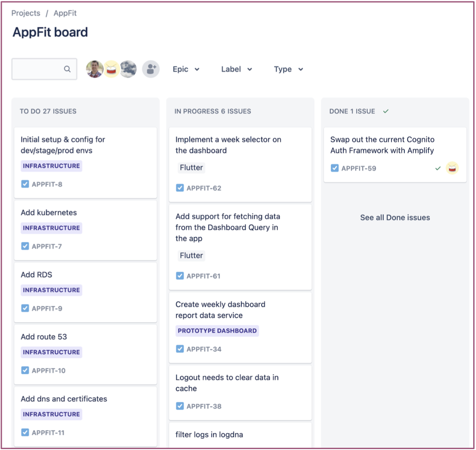Open the Projects breadcrumb menu
Viewport: 476px width, 450px height.
26,13
